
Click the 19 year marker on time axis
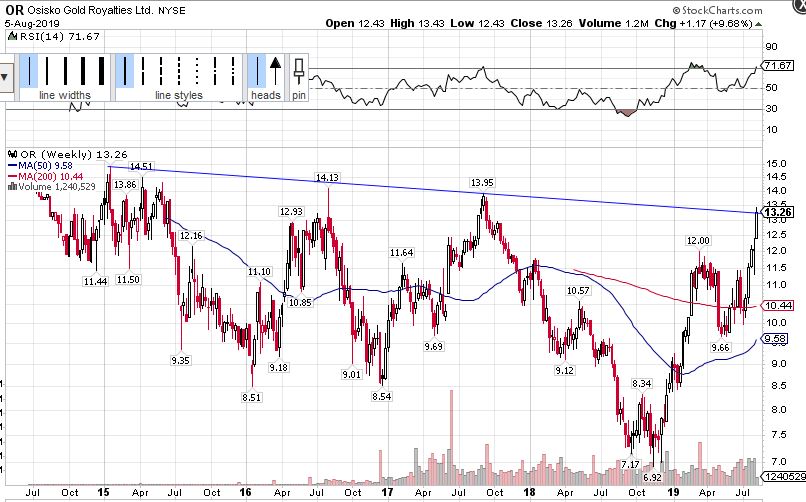[673, 492]
